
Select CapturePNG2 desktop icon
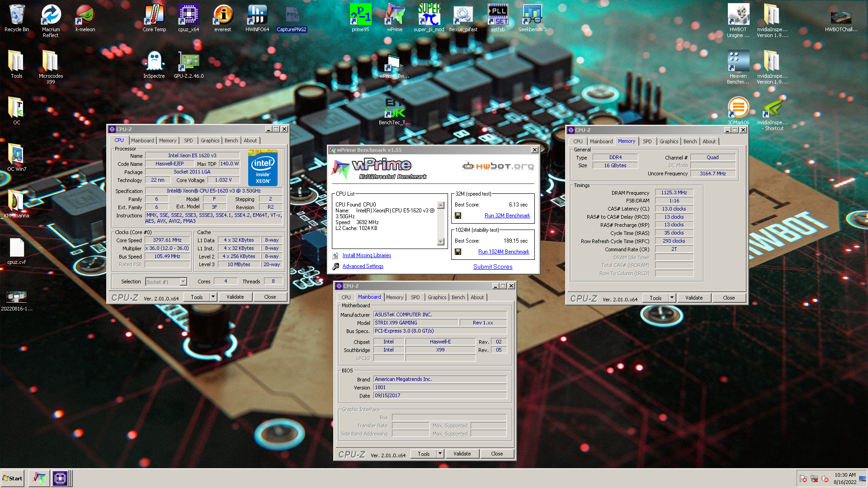(x=292, y=18)
